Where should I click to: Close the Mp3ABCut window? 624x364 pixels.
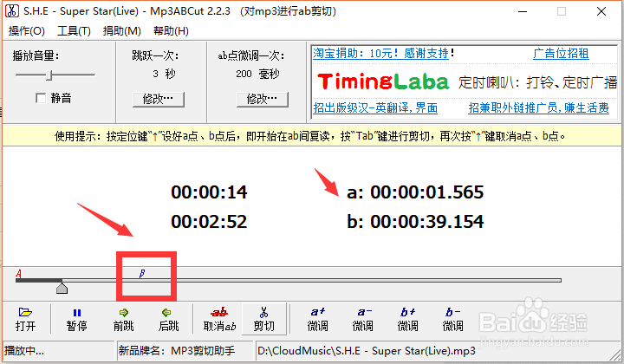[x=601, y=11]
